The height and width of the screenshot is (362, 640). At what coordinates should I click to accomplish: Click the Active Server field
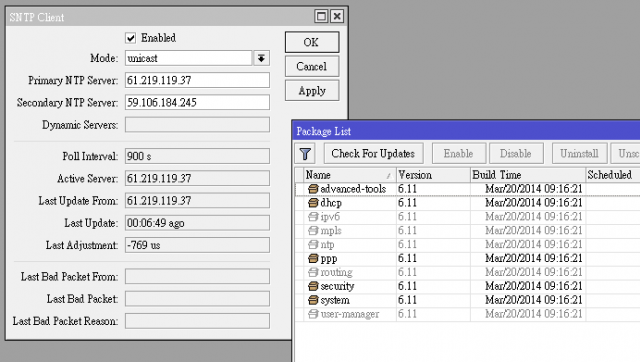point(197,178)
